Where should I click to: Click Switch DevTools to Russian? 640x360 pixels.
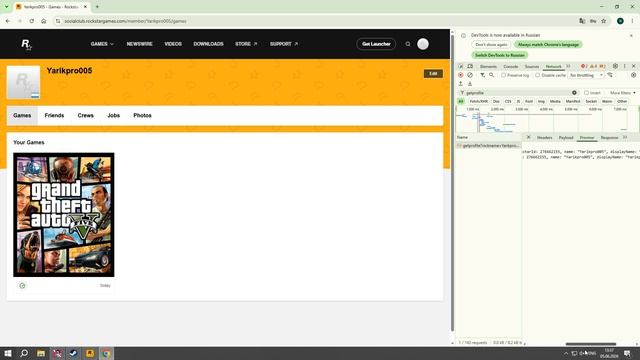tap(500, 55)
